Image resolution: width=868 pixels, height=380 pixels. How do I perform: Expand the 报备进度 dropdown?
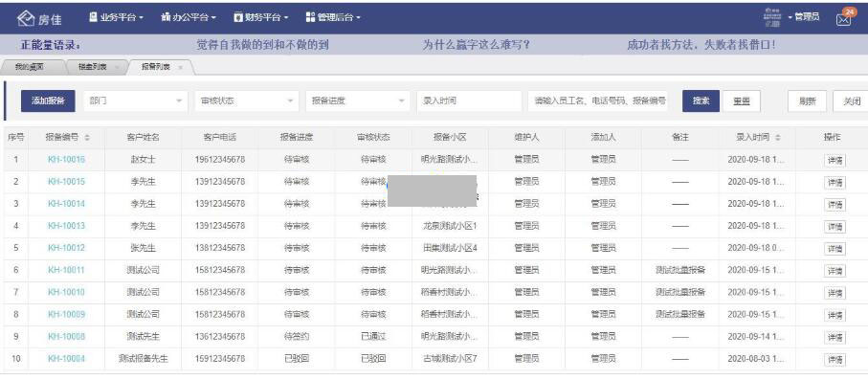[x=358, y=101]
